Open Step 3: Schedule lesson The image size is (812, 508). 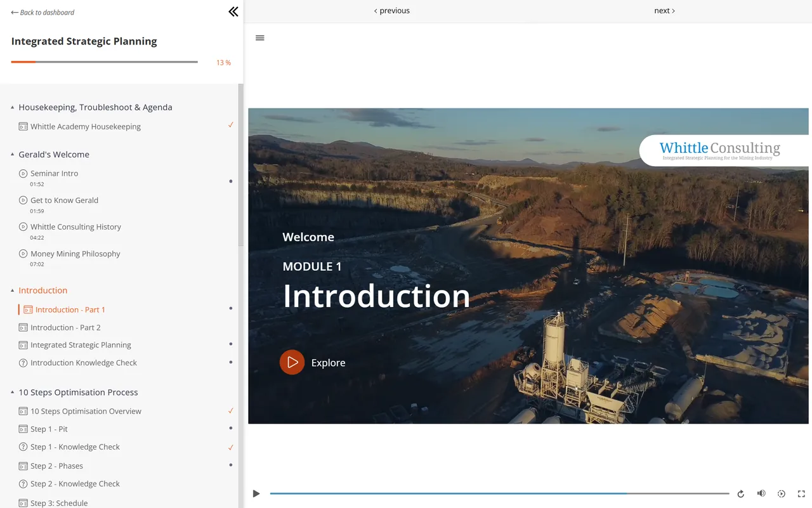point(59,503)
